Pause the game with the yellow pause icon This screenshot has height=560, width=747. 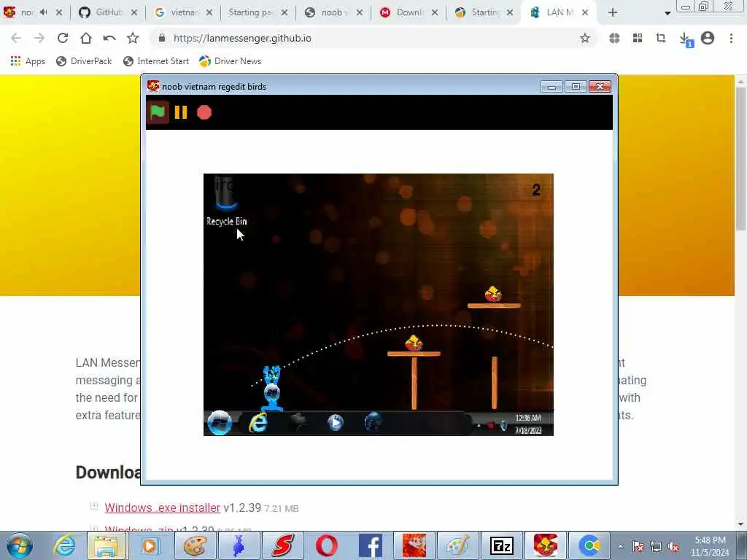click(x=181, y=112)
